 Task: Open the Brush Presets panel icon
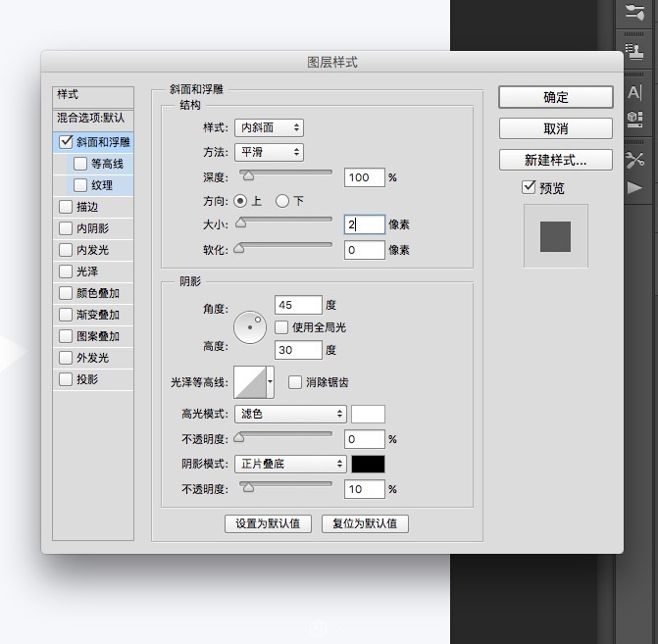point(634,12)
